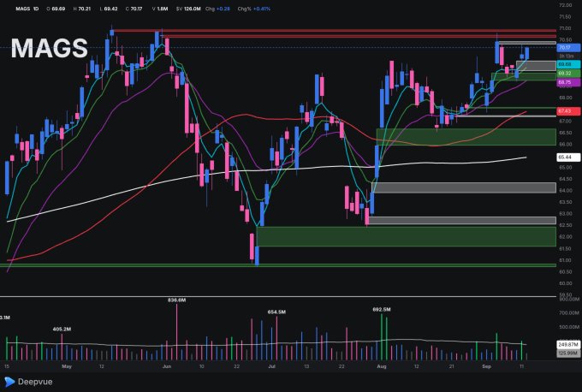582x392 pixels.
Task: Click the 60.00 price axis label
Action: (x=565, y=283)
